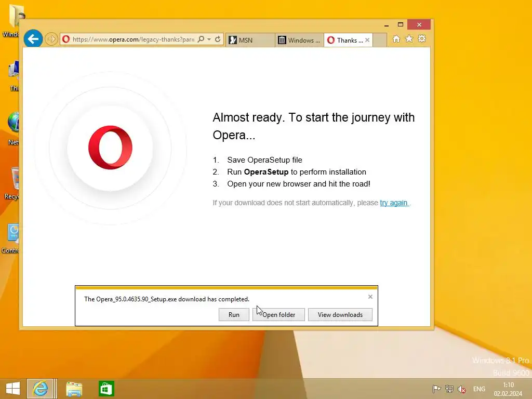Image resolution: width=532 pixels, height=399 pixels.
Task: Close the Internet Explorer window
Action: (419, 25)
